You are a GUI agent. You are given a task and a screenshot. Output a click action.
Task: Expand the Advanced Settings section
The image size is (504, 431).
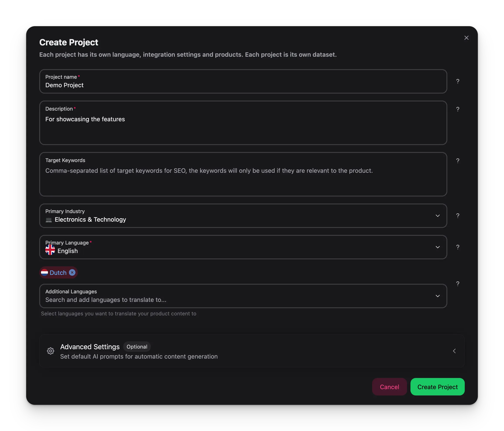coord(454,351)
